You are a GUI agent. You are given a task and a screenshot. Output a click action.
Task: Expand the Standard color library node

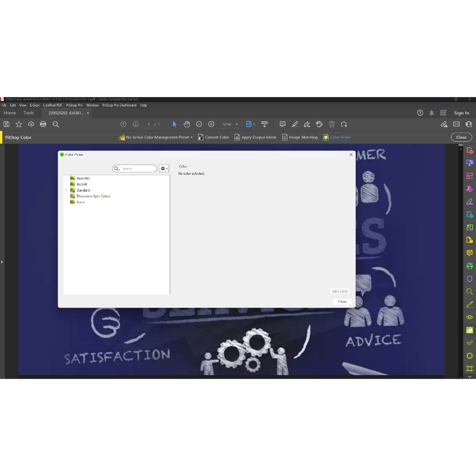pyautogui.click(x=66, y=190)
